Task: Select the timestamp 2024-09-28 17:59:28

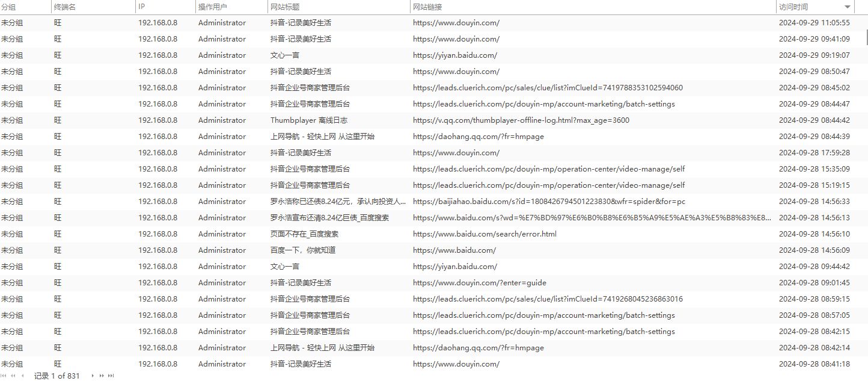Action: 814,153
